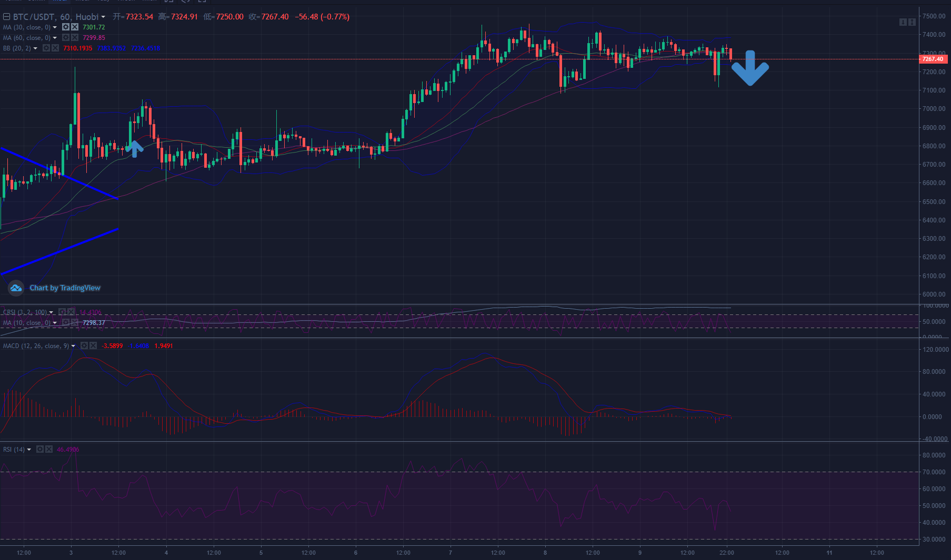This screenshot has width=951, height=560.
Task: Open settings gear for CRSI (3, 2, 100)
Action: tap(62, 312)
